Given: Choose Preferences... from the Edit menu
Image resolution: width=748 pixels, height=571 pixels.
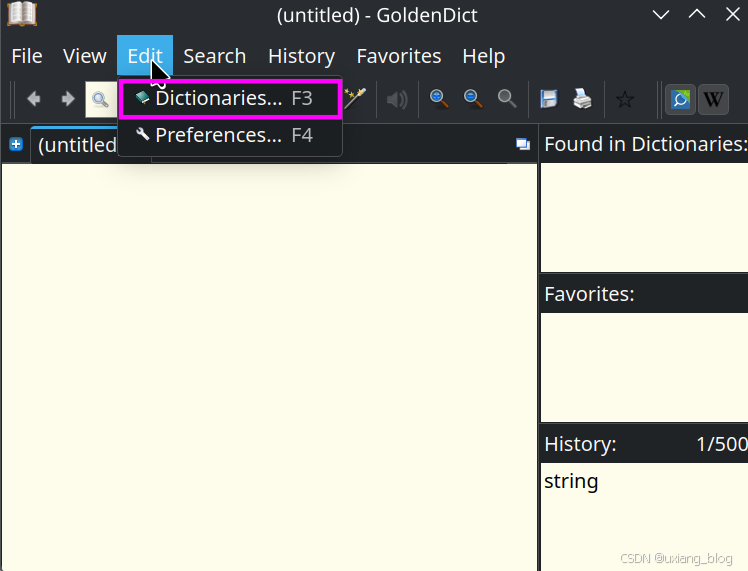Looking at the screenshot, I should [x=230, y=135].
